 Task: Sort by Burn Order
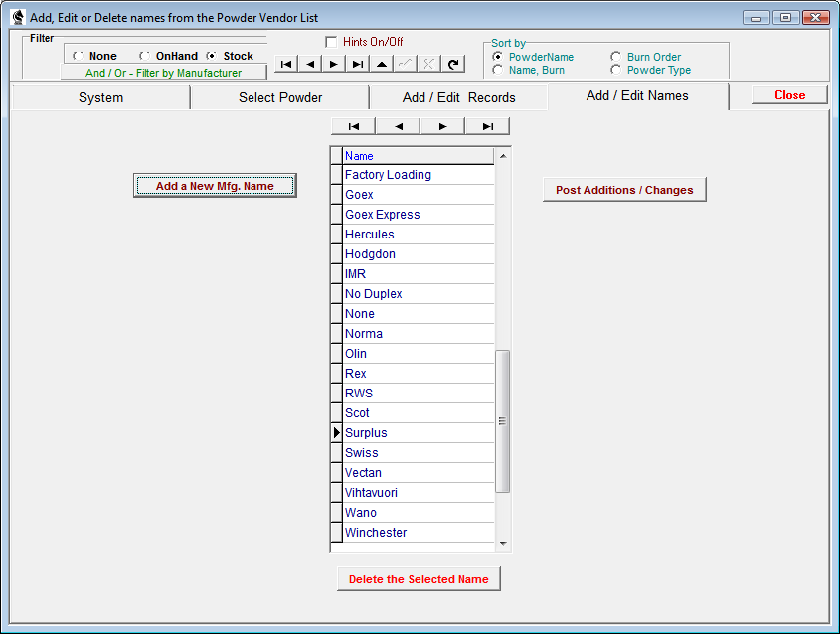click(x=645, y=57)
